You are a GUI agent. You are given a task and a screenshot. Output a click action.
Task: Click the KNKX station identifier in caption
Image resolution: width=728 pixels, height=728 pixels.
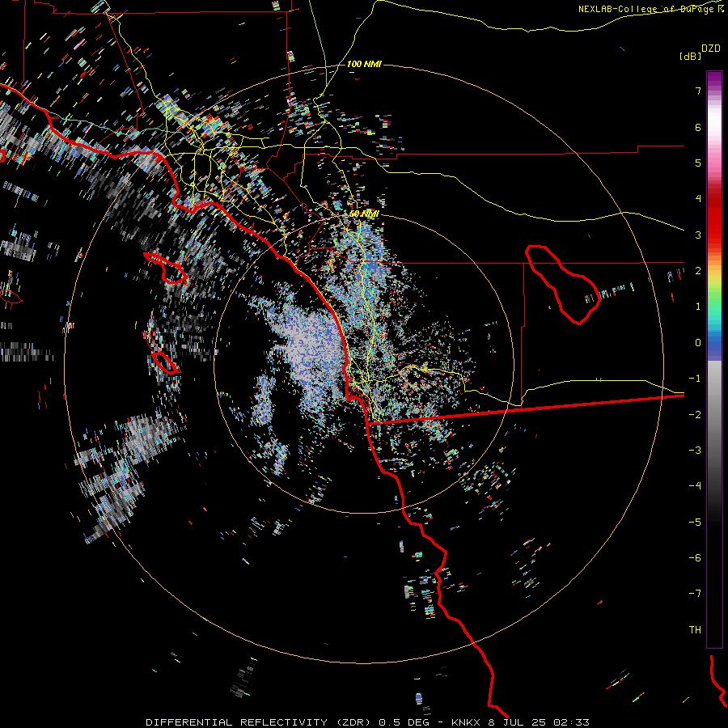[x=467, y=722]
